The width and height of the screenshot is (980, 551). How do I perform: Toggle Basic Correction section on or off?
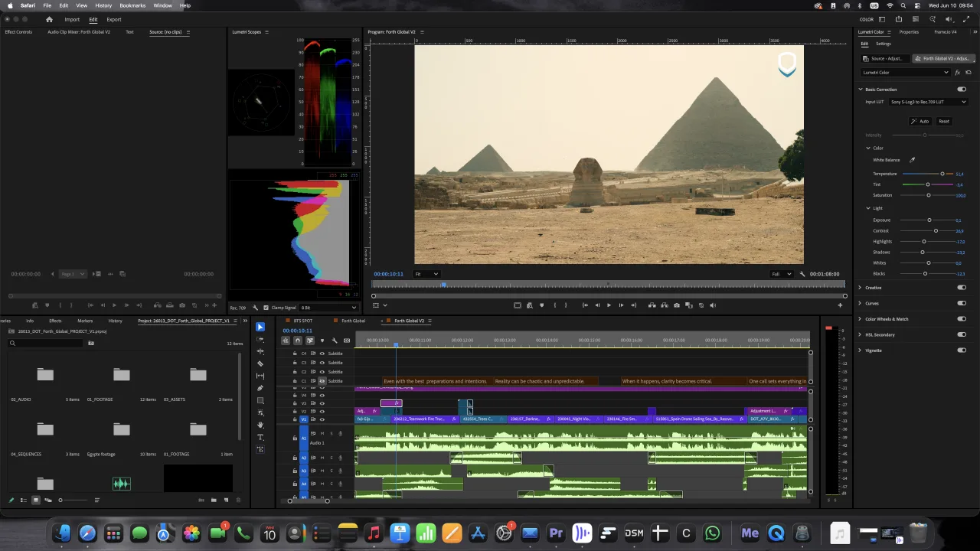962,90
